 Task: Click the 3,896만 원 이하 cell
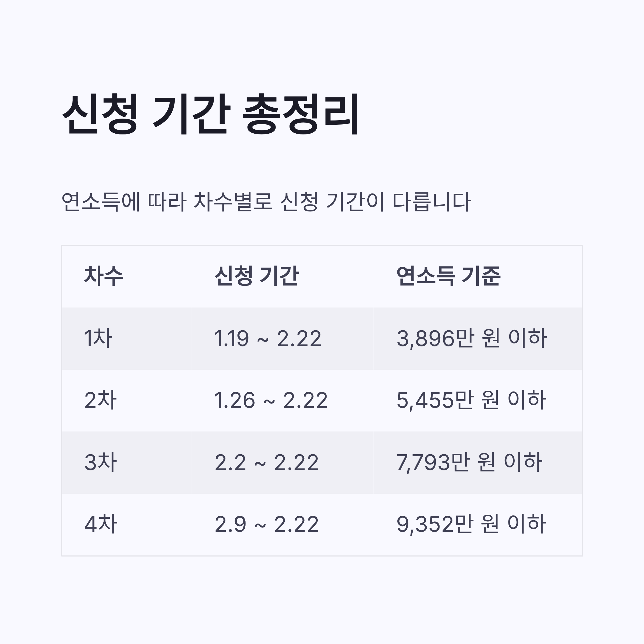point(472,338)
